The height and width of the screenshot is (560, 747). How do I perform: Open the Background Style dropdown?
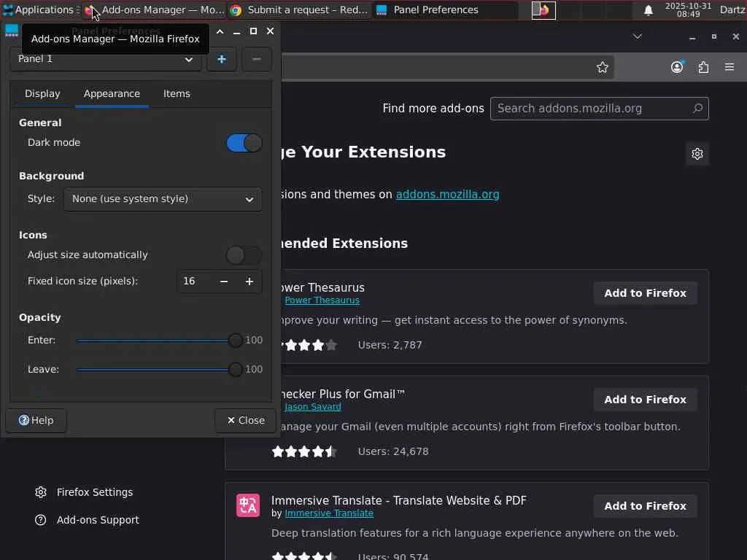163,199
